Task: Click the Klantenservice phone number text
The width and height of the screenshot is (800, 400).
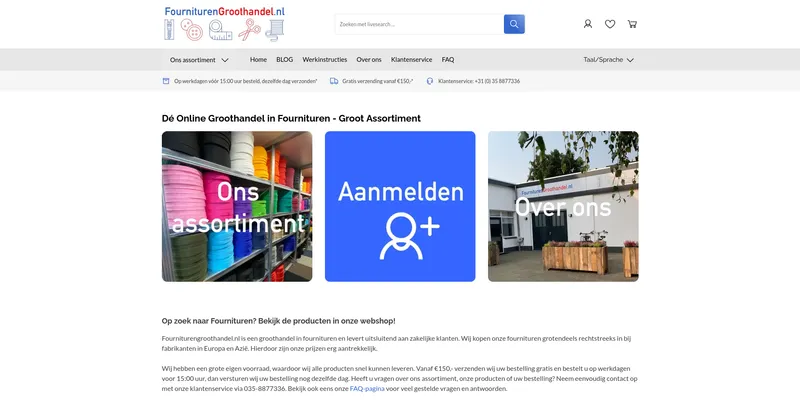Action: click(x=479, y=81)
